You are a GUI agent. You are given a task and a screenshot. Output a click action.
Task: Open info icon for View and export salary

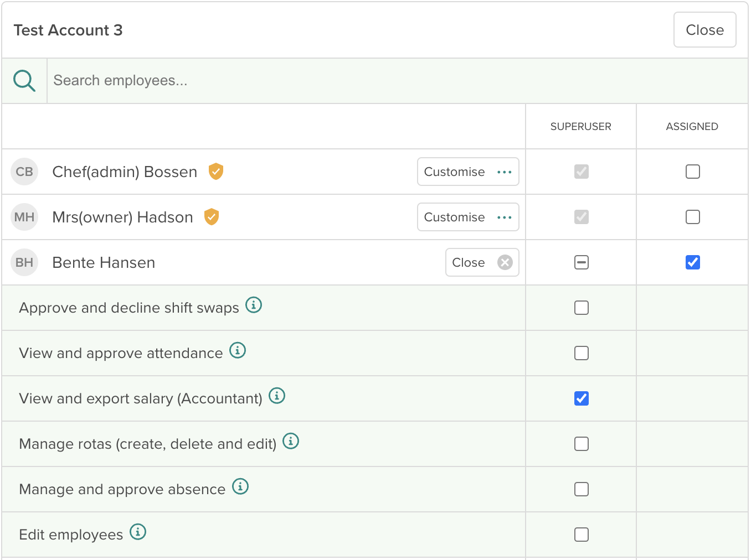pyautogui.click(x=277, y=396)
